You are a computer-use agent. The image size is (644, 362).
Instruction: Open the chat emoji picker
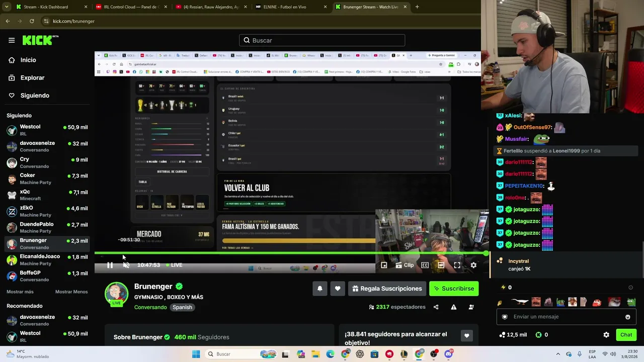627,317
